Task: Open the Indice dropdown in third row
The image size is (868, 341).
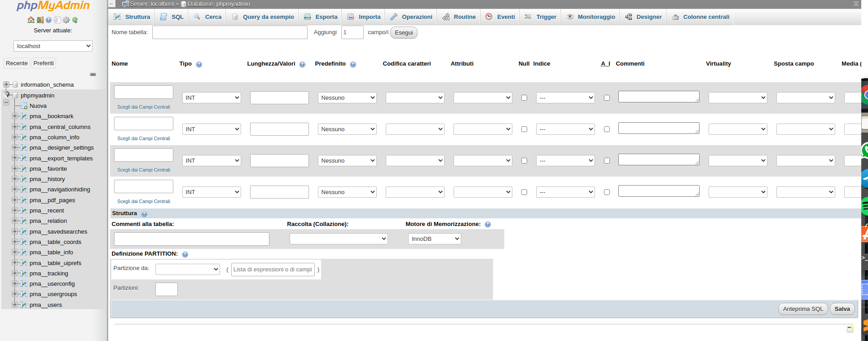Action: coord(565,160)
